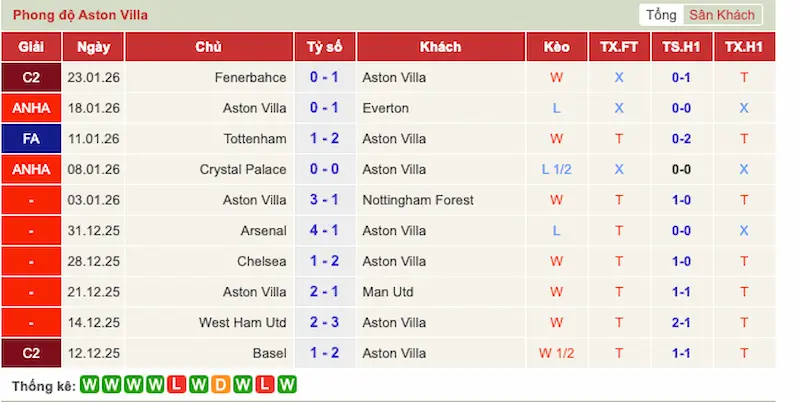Click the C2 badge in the Fenerbahce row

(31, 77)
